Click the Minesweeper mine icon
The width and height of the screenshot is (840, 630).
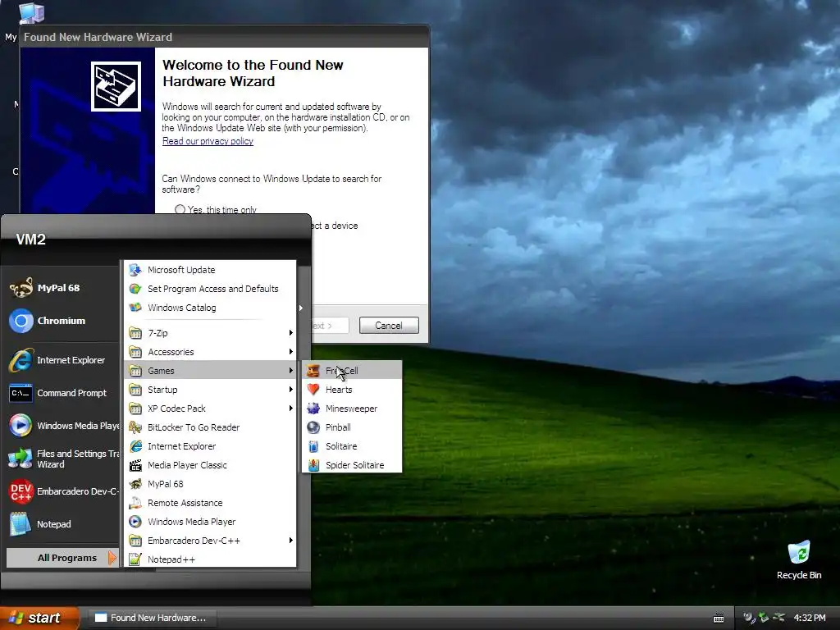pos(313,409)
